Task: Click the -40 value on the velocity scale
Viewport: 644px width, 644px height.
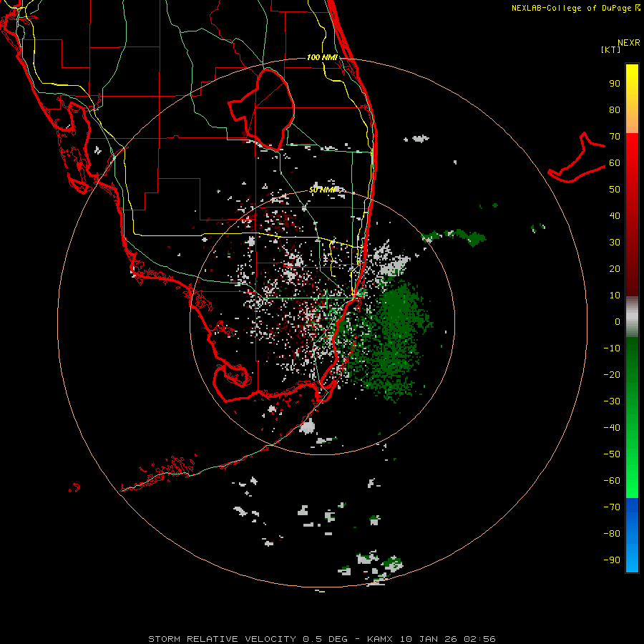Action: tap(612, 428)
